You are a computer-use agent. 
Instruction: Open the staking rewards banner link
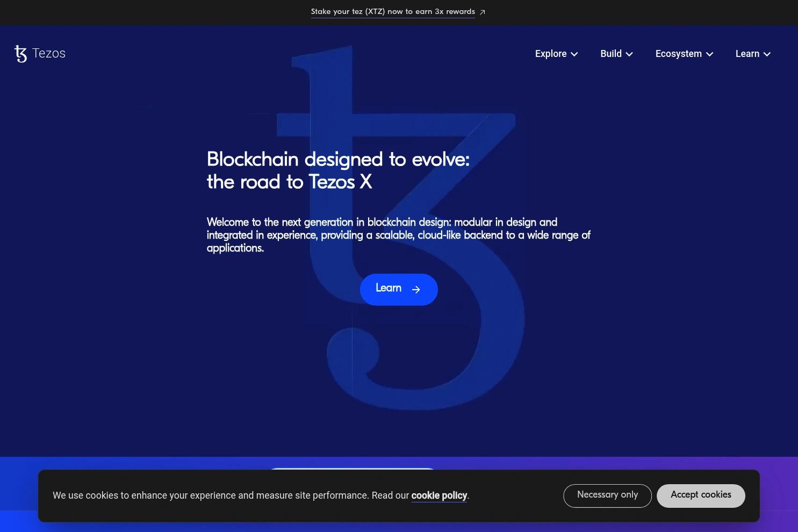398,12
